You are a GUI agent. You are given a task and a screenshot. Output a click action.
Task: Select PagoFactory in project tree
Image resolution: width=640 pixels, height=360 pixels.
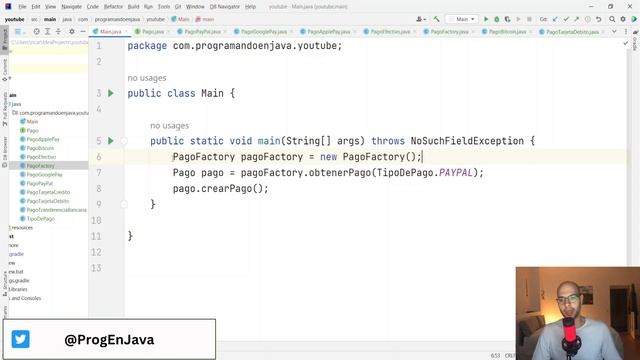[40, 166]
